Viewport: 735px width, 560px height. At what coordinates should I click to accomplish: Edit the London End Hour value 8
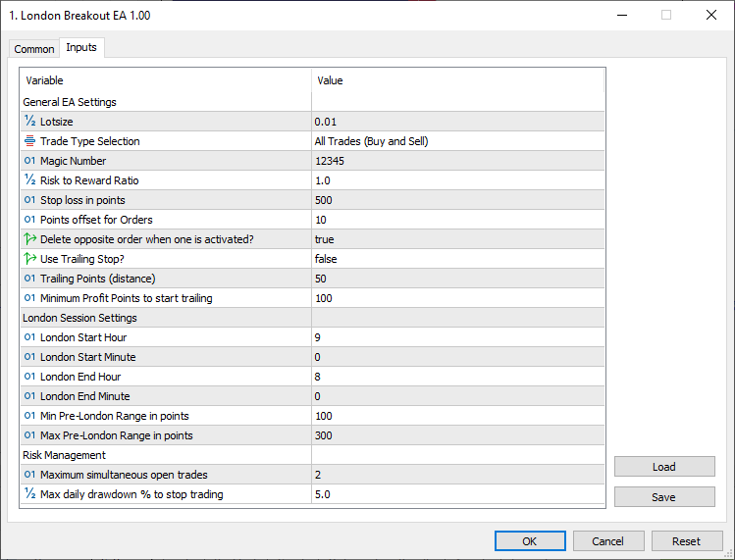click(x=458, y=377)
